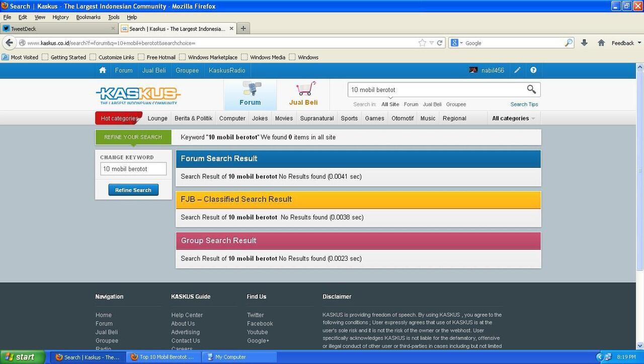Open the Lounge category
Image resolution: width=644 pixels, height=364 pixels.
pos(157,118)
